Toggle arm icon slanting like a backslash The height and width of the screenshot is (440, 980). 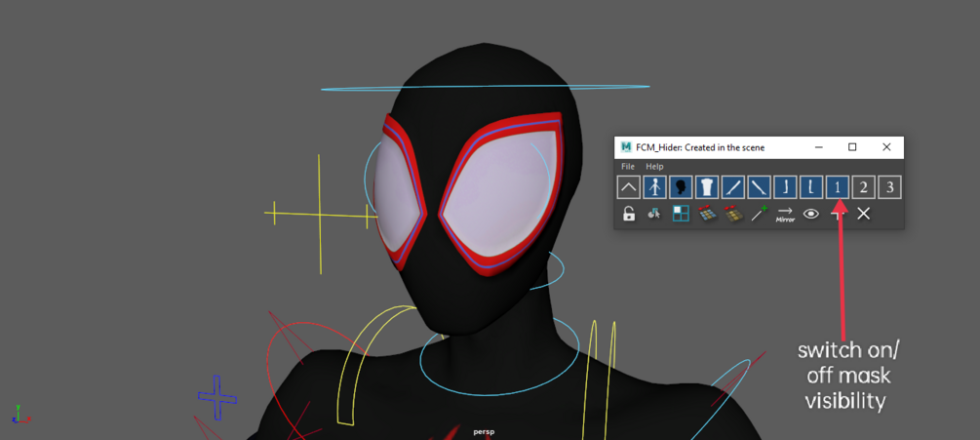click(x=760, y=187)
